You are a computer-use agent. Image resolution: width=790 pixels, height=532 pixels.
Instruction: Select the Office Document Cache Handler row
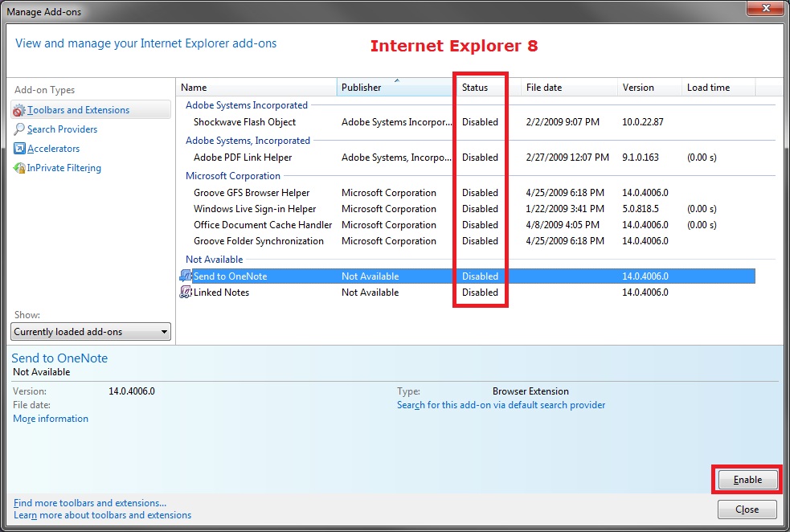point(467,225)
